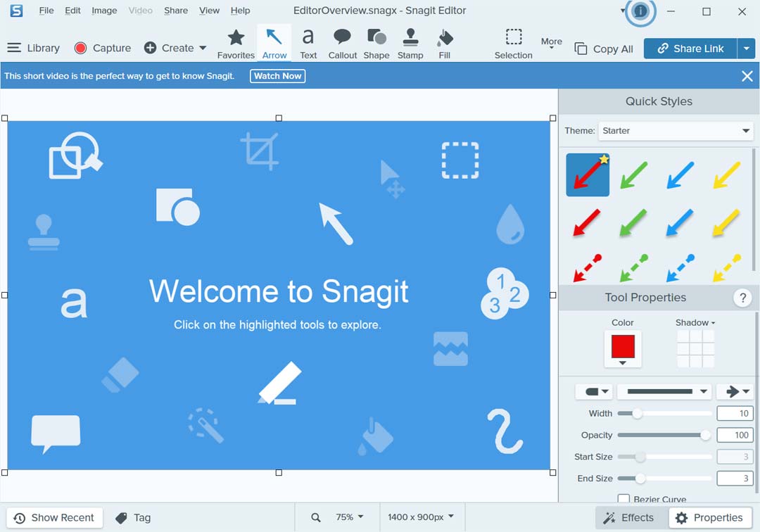The width and height of the screenshot is (760, 532).
Task: Click the Width slider handle
Action: (638, 413)
